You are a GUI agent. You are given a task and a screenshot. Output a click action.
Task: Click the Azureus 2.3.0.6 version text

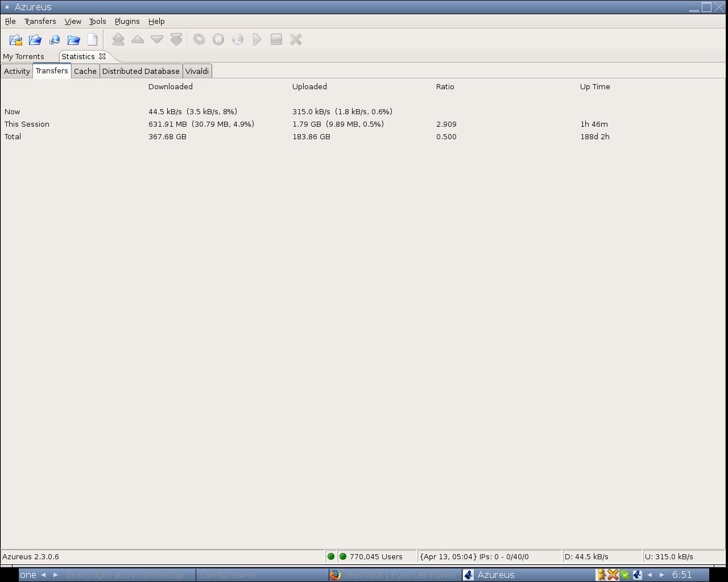tap(31, 556)
